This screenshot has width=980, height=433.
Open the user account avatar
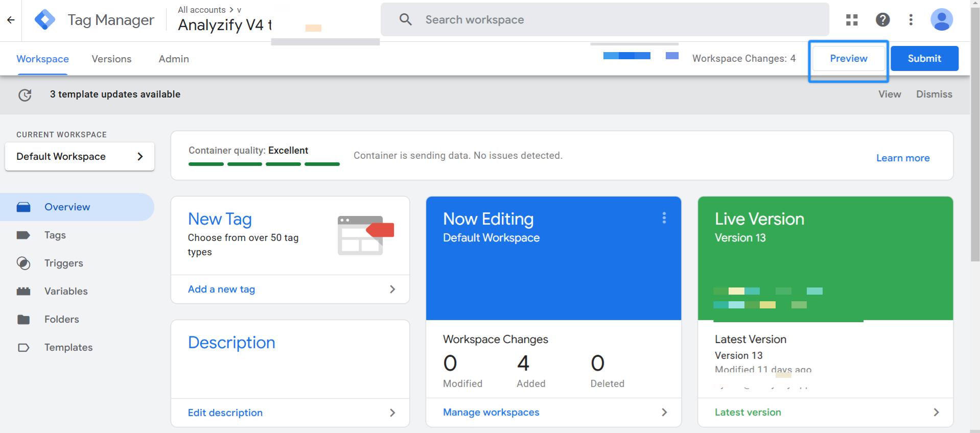pos(941,20)
